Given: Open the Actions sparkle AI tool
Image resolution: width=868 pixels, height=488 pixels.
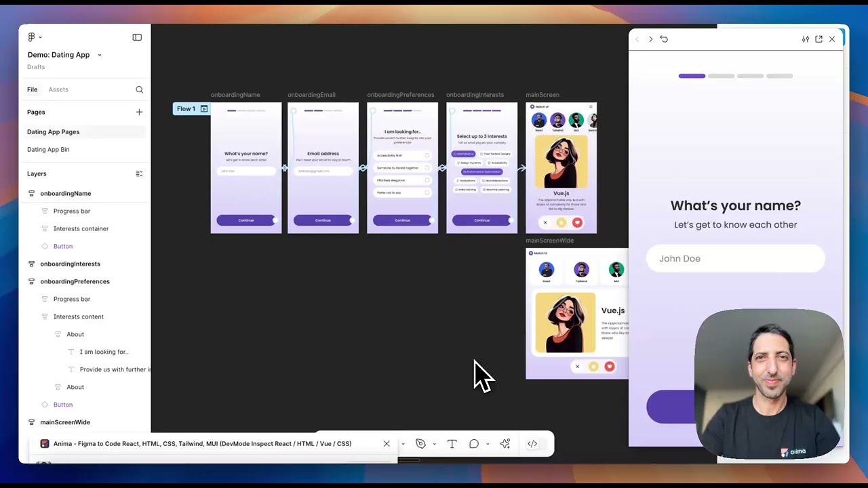Looking at the screenshot, I should [505, 444].
